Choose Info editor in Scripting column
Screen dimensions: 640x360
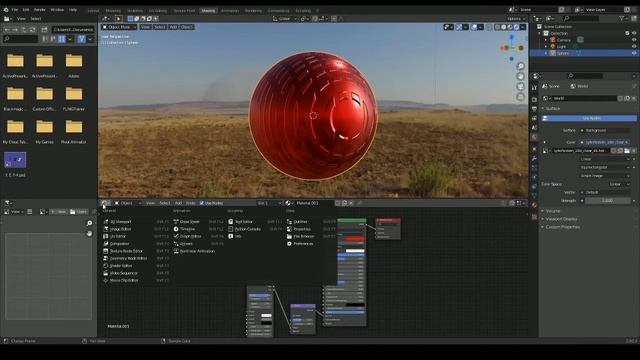238,236
